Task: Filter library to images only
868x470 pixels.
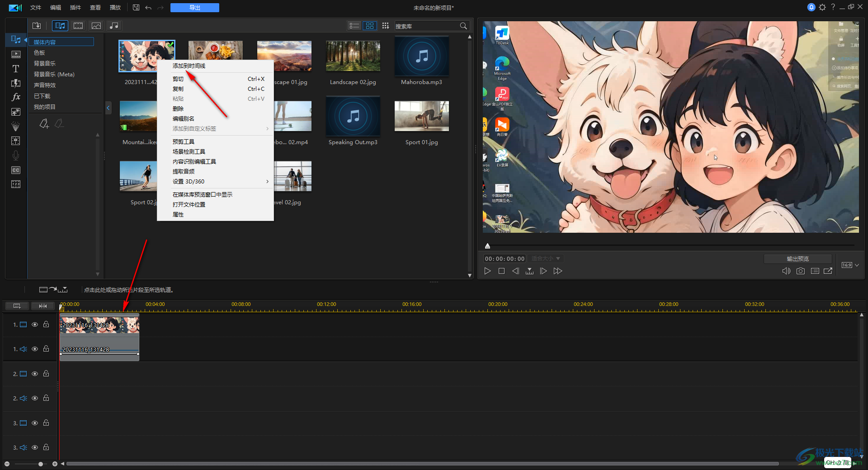Action: (x=96, y=26)
